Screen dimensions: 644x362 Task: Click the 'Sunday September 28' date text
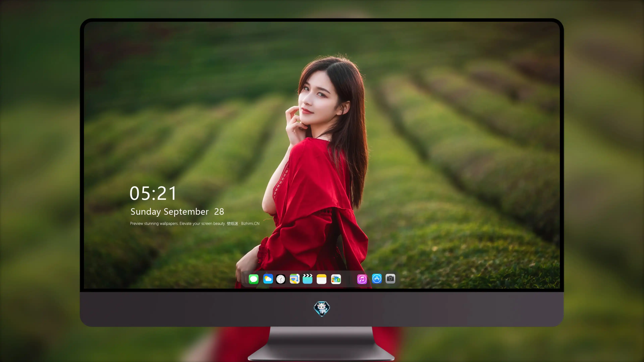(x=177, y=212)
